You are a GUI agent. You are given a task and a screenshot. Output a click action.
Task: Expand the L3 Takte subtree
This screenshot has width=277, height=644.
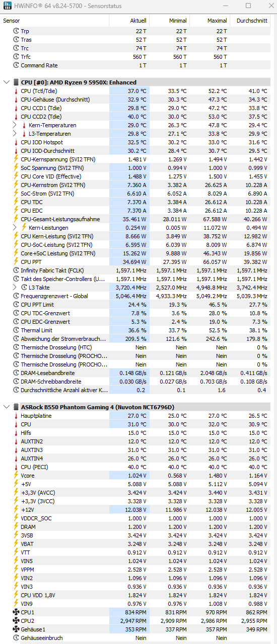[15, 288]
